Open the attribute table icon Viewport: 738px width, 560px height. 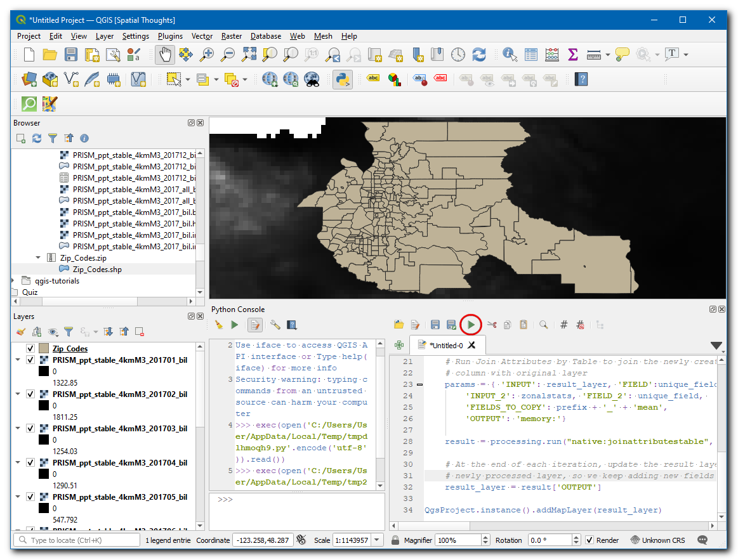pos(530,55)
